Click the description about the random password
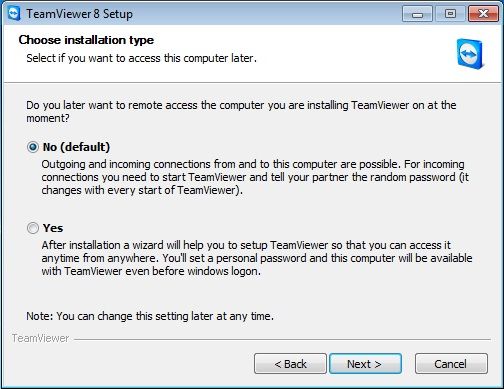The height and width of the screenshot is (389, 504). [x=255, y=177]
